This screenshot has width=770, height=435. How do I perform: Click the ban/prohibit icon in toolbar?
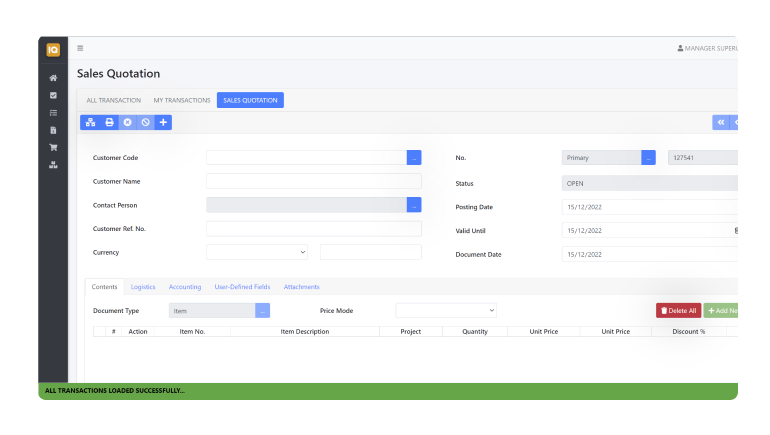[x=145, y=122]
